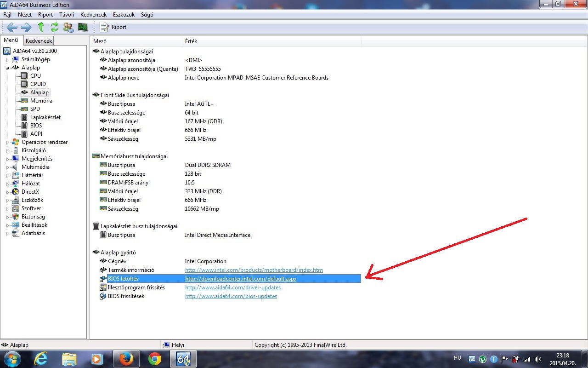The image size is (588, 368).
Task: Click the Forward arrow in the toolbar
Action: 26,27
